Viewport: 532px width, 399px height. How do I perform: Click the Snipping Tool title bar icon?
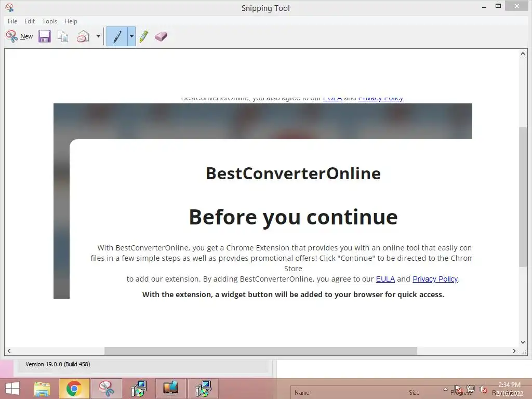coord(9,7)
